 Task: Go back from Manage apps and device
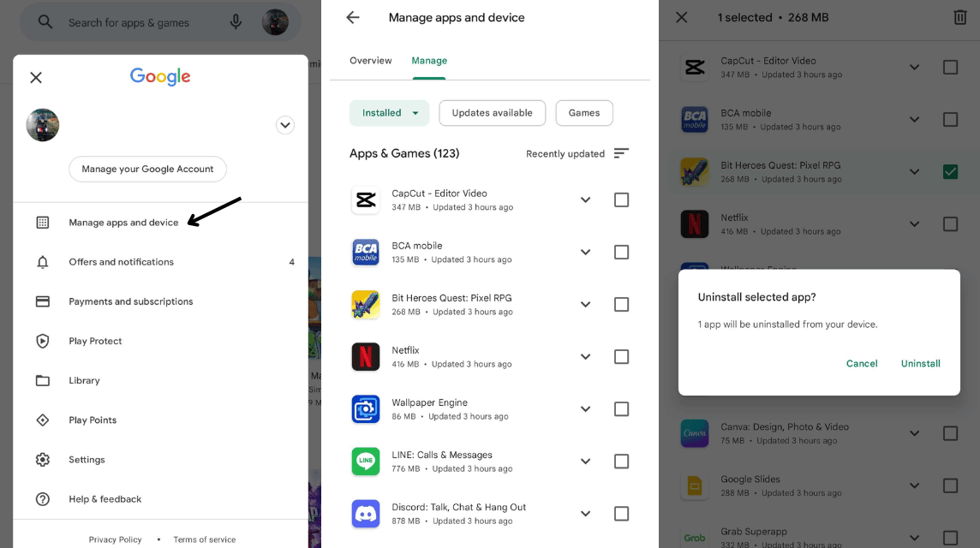[x=353, y=17]
